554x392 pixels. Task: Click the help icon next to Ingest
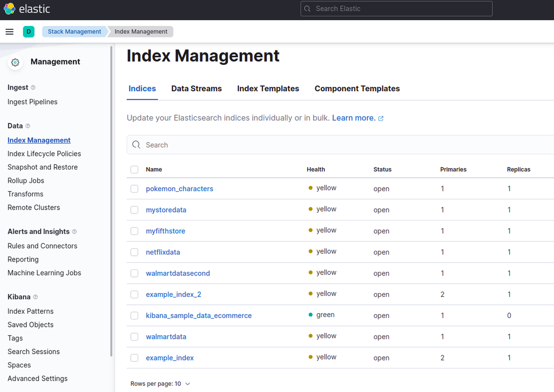(33, 87)
